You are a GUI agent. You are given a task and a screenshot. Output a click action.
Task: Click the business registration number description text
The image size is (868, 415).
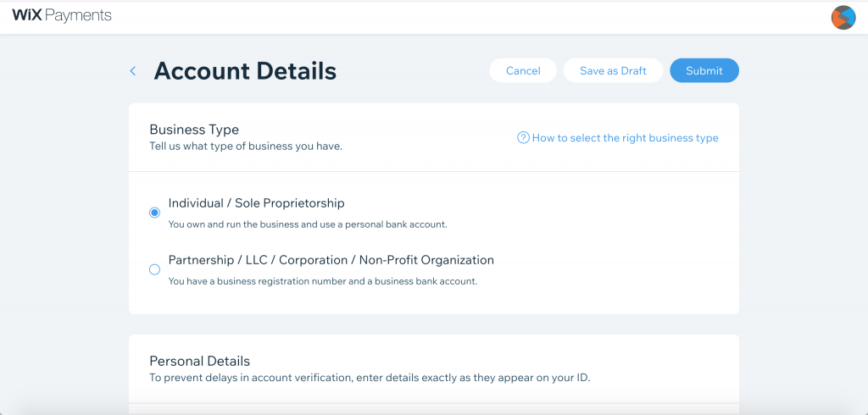(322, 281)
